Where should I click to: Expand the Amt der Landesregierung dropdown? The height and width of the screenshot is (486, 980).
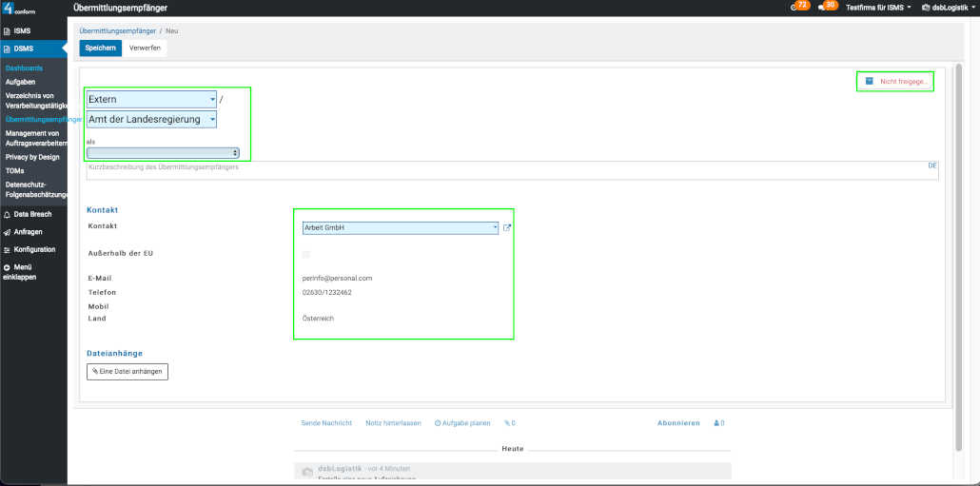click(151, 119)
